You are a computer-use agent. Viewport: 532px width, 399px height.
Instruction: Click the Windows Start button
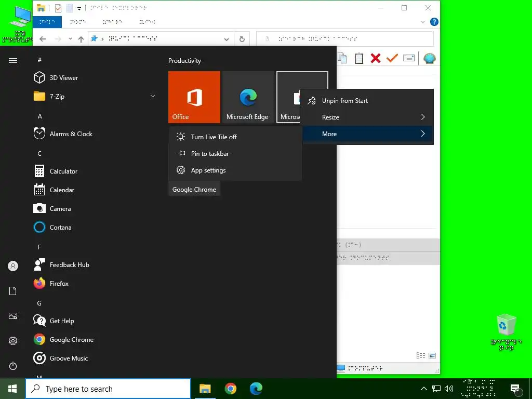click(x=12, y=389)
